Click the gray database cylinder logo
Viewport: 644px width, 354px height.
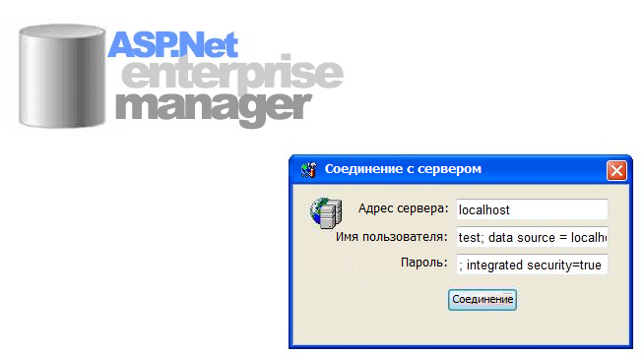(x=62, y=76)
